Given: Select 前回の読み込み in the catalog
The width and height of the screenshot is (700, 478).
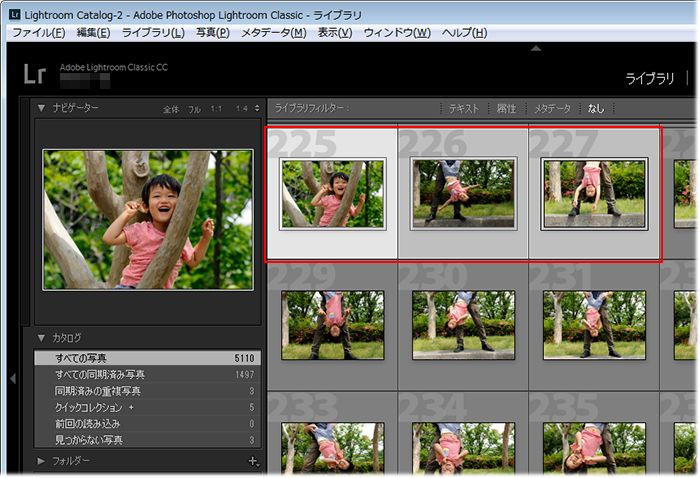Looking at the screenshot, I should point(147,424).
